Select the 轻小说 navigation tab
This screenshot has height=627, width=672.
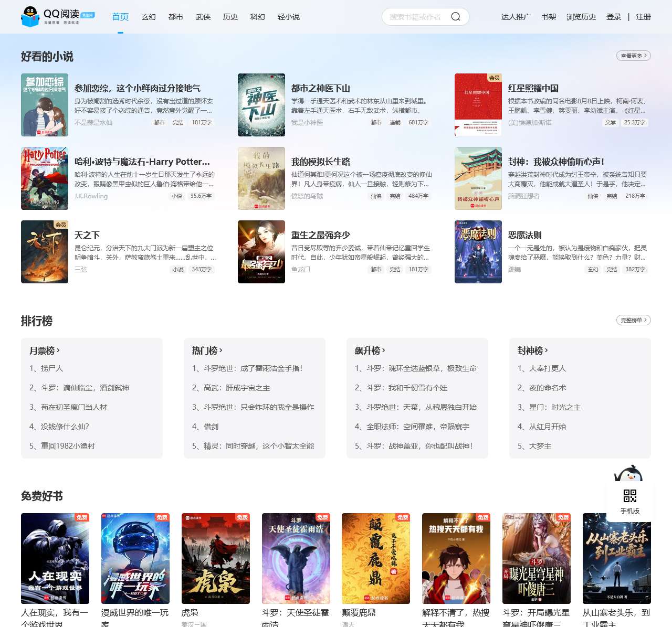coord(288,17)
